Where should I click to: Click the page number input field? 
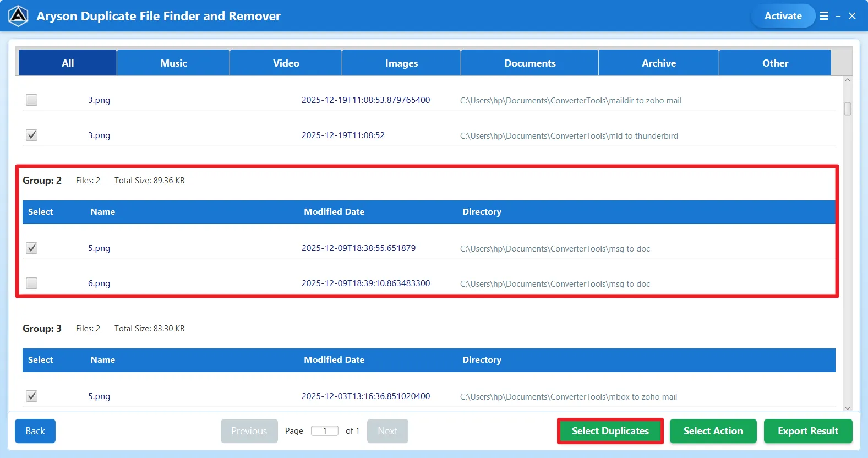pyautogui.click(x=325, y=431)
